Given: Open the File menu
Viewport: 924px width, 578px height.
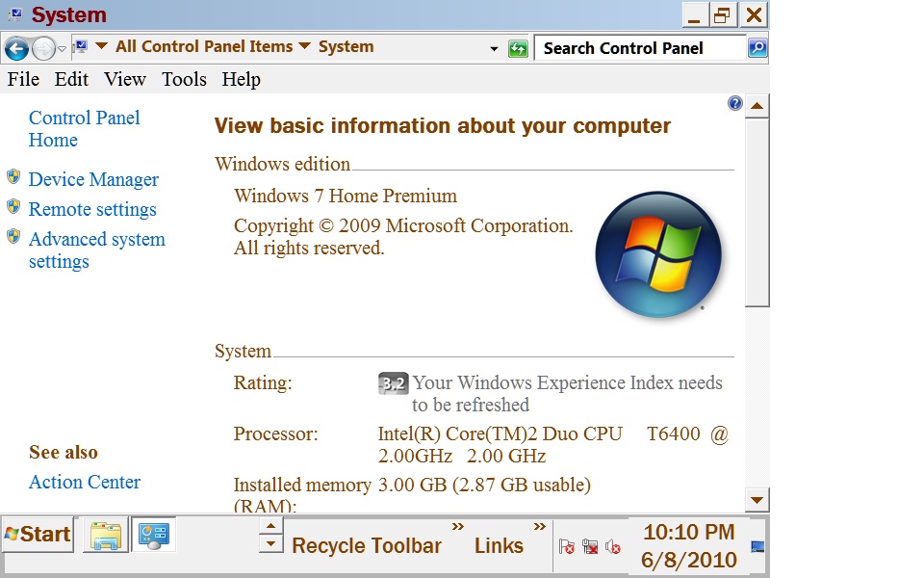Looking at the screenshot, I should [x=23, y=79].
